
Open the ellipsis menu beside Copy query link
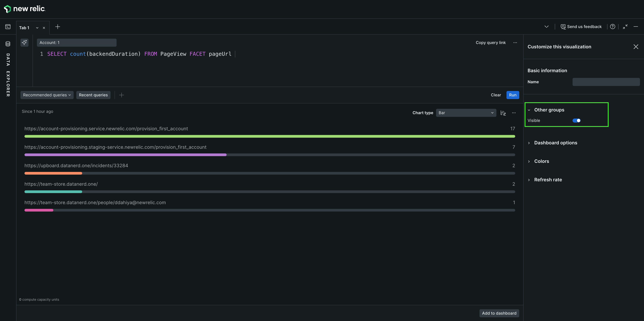[515, 42]
